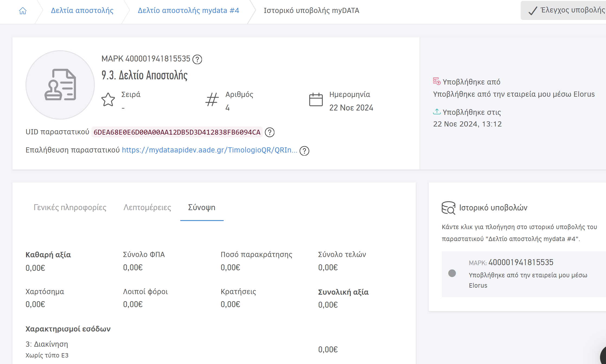Click the Χωρίς τύπο Ε3 text
Viewport: 606px width, 364px height.
[47, 355]
